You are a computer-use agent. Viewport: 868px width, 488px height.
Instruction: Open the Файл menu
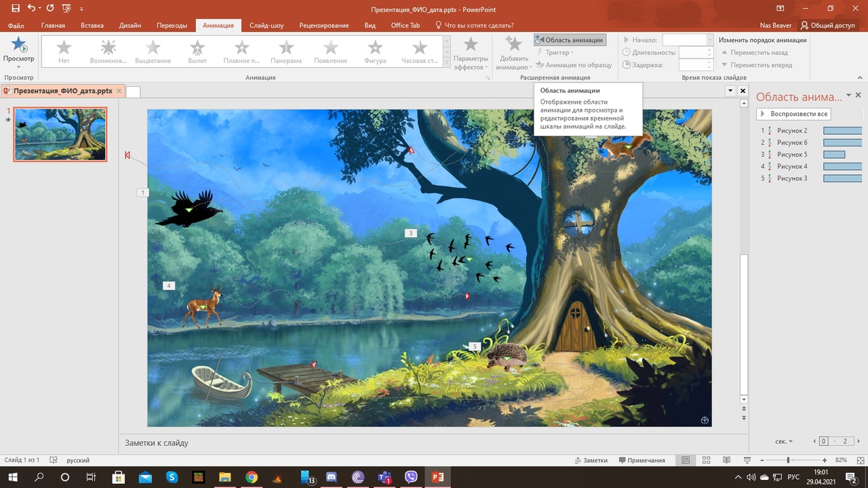point(16,26)
